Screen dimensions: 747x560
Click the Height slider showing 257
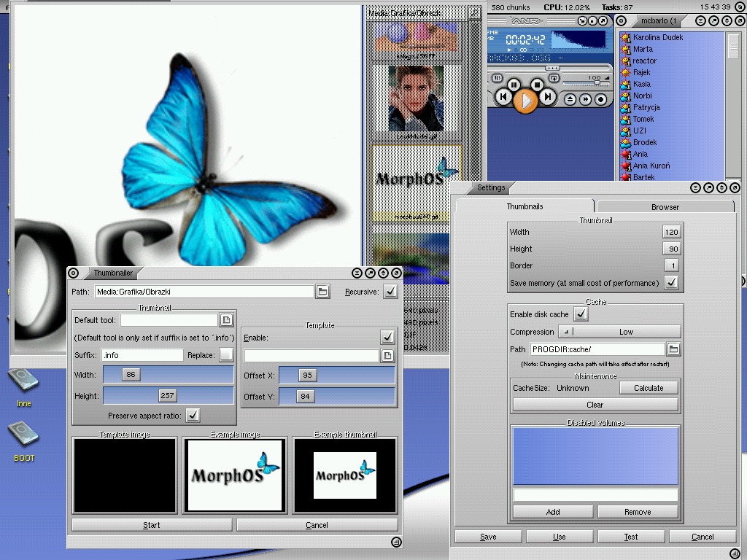(169, 395)
